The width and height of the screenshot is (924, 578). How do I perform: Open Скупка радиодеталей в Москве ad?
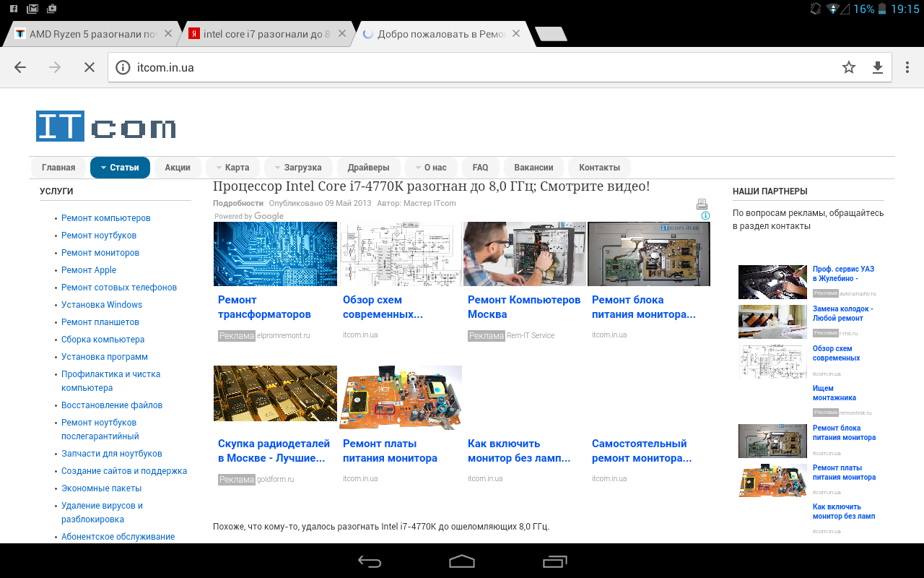[x=274, y=451]
